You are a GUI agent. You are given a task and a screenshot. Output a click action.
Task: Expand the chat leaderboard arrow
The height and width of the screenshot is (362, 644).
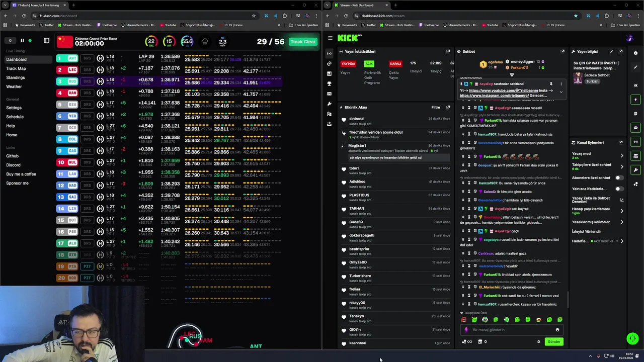click(512, 74)
